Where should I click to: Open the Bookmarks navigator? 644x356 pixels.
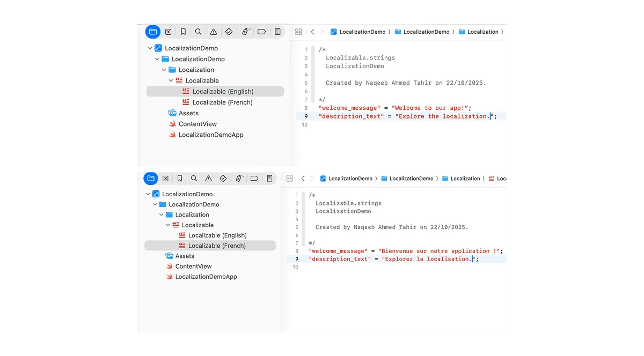tap(183, 32)
